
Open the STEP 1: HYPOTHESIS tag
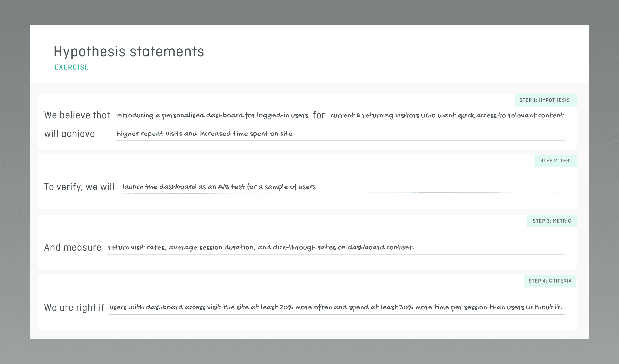(x=546, y=100)
